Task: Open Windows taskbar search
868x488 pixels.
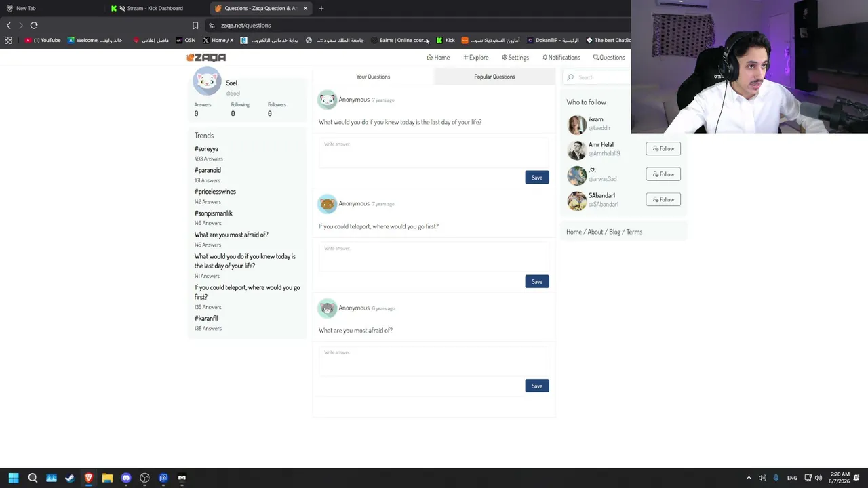Action: 33,478
